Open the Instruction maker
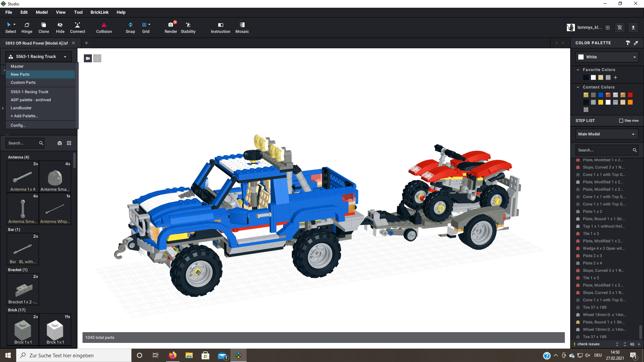The width and height of the screenshot is (644, 362). point(220,27)
